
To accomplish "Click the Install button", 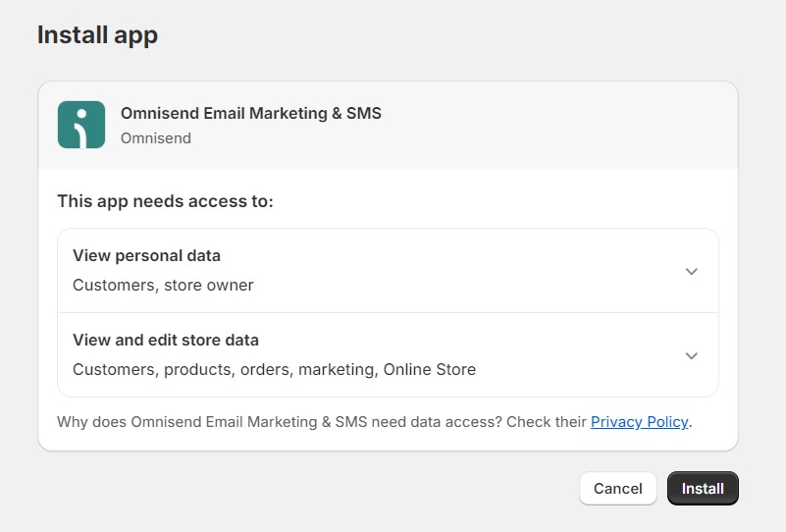I will (x=703, y=489).
